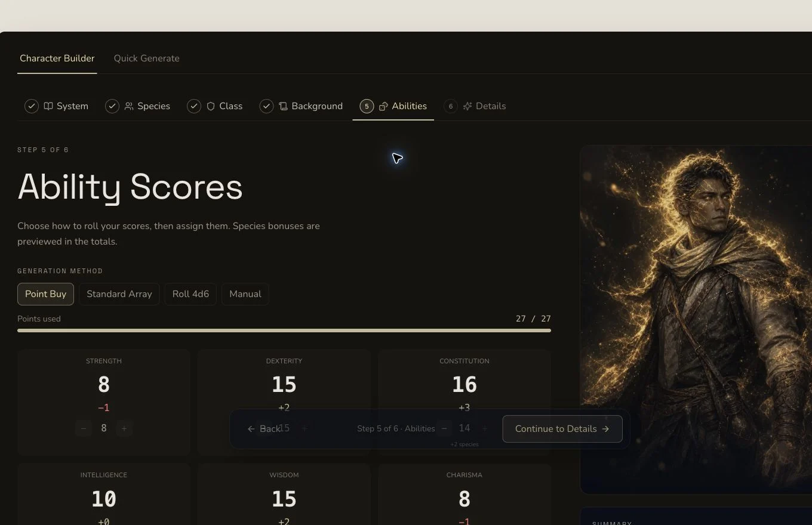This screenshot has height=525, width=812.
Task: Click the Constitution total 16
Action: (x=465, y=385)
